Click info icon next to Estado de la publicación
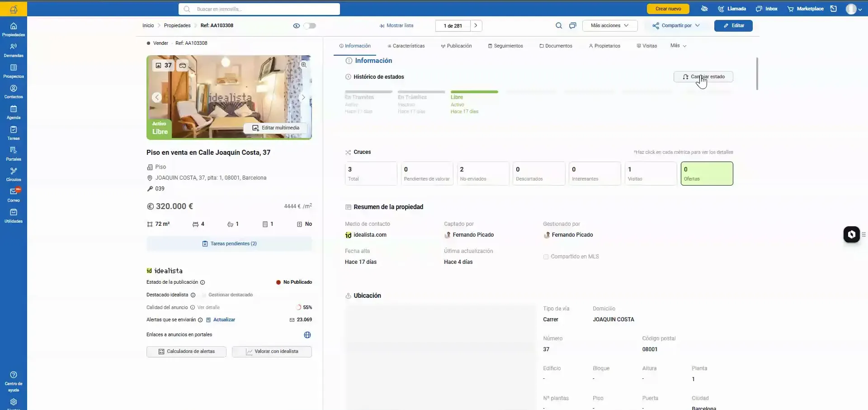Screen dimensions: 868x410 coord(203,282)
